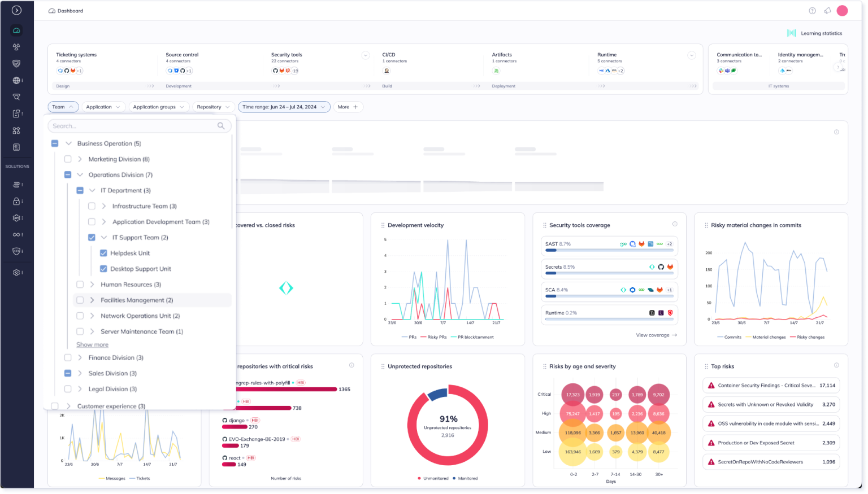868x494 pixels.
Task: Click the help question mark icon top right
Action: pos(812,11)
